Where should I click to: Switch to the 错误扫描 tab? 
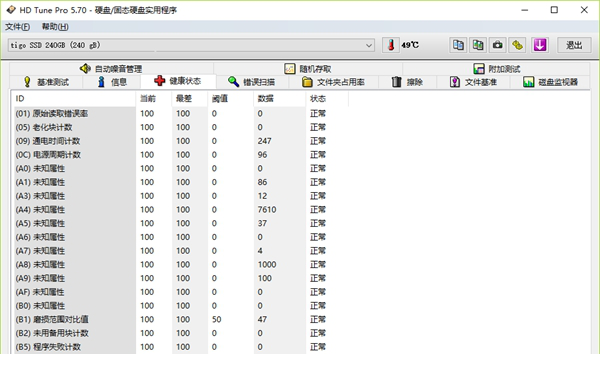252,82
